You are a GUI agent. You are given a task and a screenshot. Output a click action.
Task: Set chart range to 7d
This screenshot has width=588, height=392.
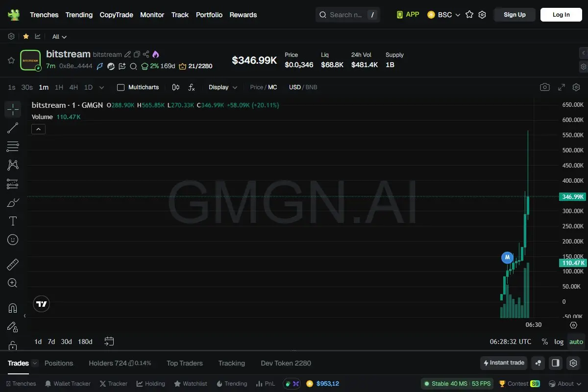[x=51, y=342]
